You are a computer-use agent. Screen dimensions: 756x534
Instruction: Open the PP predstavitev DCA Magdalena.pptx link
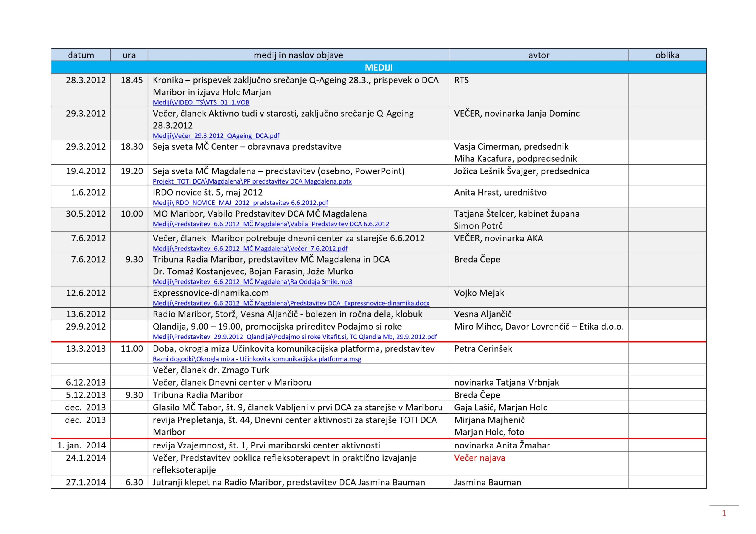tap(252, 181)
